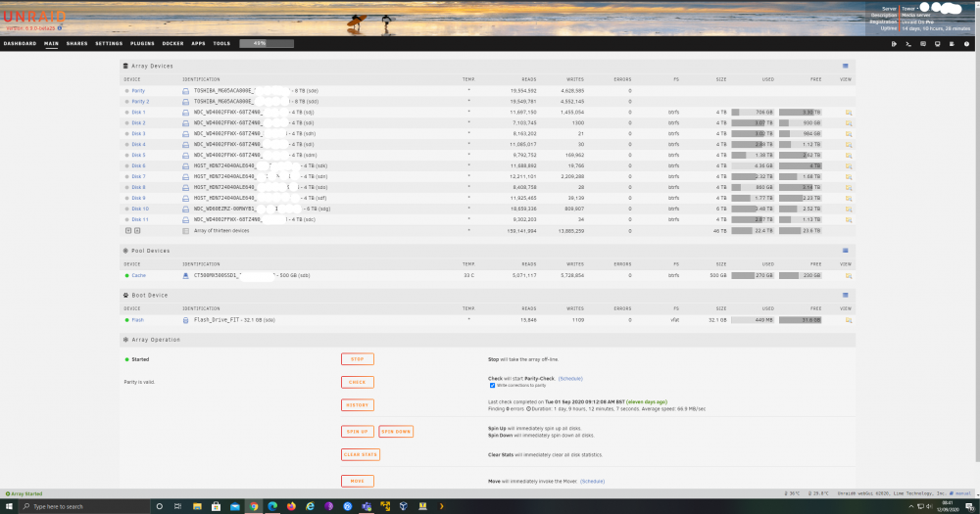The height and width of the screenshot is (514, 980).
Task: Open Mover Schedule link
Action: (592, 482)
